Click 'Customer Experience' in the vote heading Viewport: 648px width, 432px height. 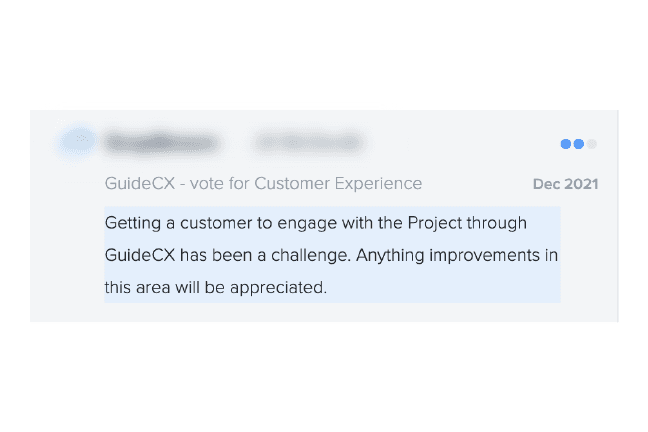click(338, 184)
